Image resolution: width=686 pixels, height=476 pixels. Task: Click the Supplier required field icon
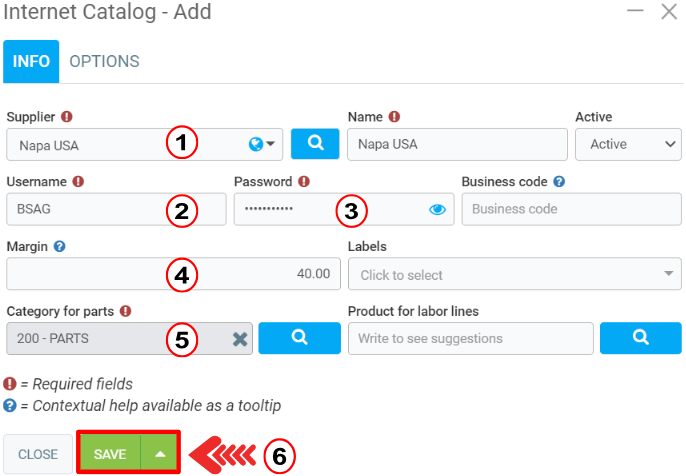67,117
